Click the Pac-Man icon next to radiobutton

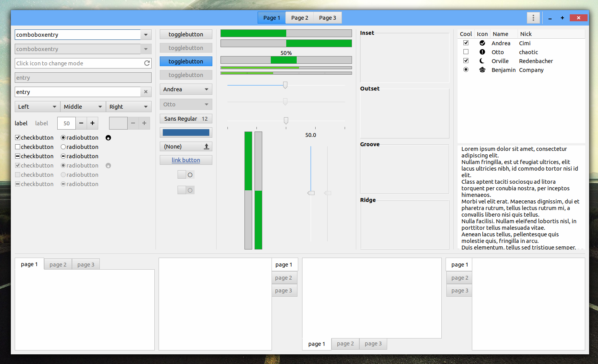tap(108, 137)
